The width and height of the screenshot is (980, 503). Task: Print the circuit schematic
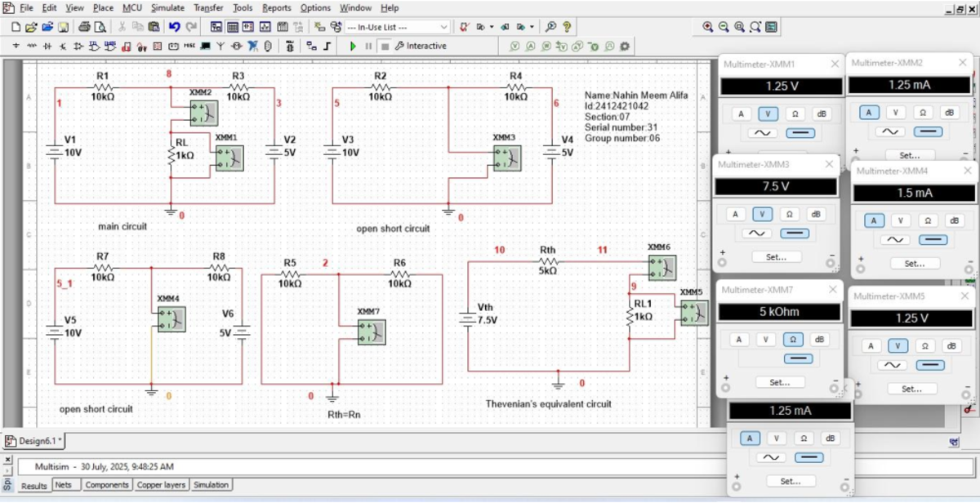84,27
